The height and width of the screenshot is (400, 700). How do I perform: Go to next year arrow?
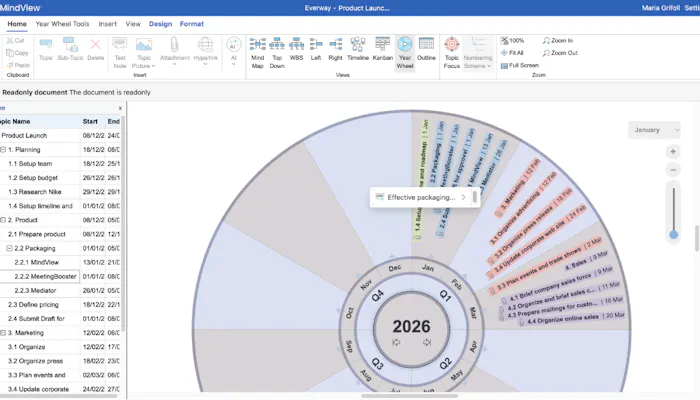[x=427, y=342]
